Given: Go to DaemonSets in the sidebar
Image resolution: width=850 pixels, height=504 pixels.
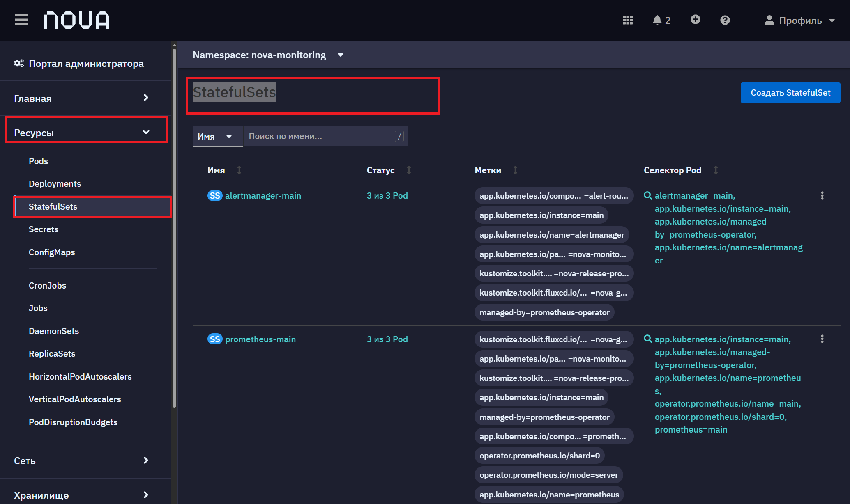Looking at the screenshot, I should (54, 331).
